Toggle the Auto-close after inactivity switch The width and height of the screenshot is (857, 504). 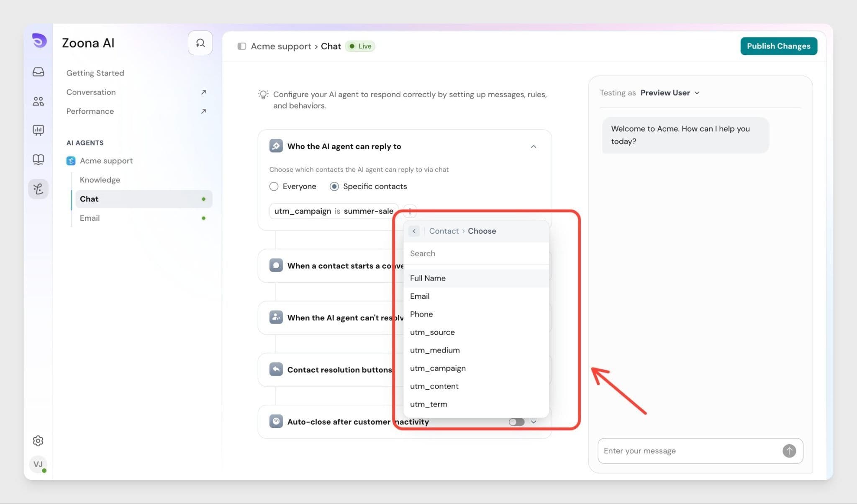(516, 422)
